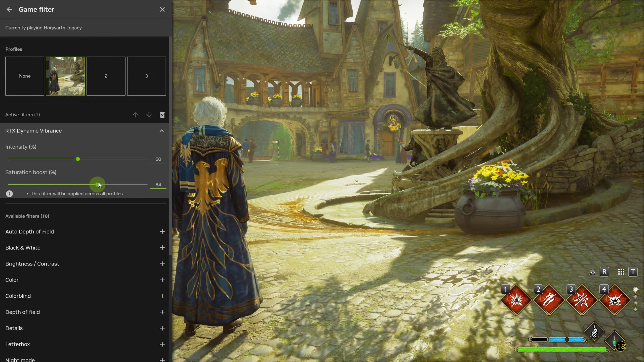Screen dimensions: 644x362
Task: Select the profile with game screenshot thumbnail
Action: pos(65,76)
